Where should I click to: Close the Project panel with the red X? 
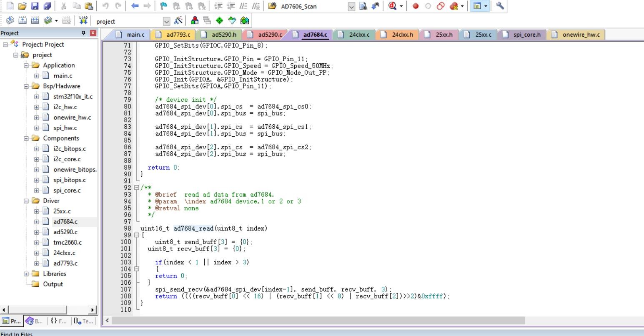[93, 33]
